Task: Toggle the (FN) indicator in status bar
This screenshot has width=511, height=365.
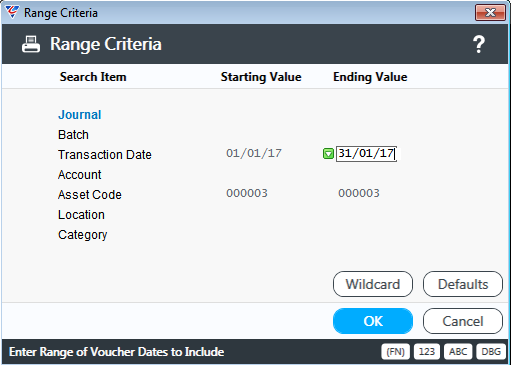Action: coord(395,352)
